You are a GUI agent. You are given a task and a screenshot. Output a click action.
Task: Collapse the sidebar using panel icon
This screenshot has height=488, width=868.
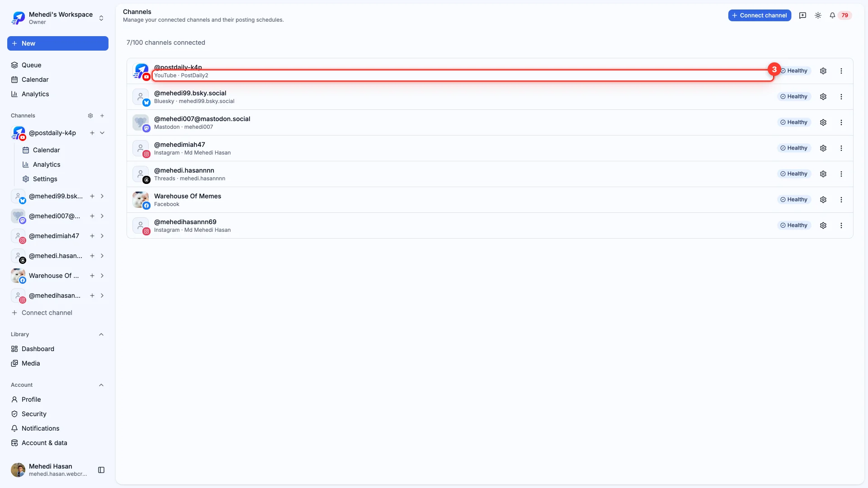coord(101,470)
